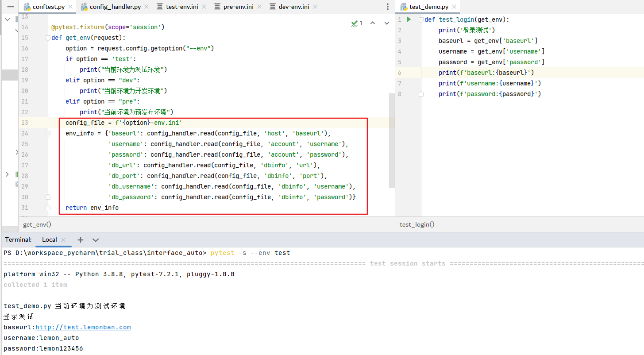Click the 'password:lemon123456' terminal output
Viewport: 644px width, 355px height.
(x=43, y=348)
